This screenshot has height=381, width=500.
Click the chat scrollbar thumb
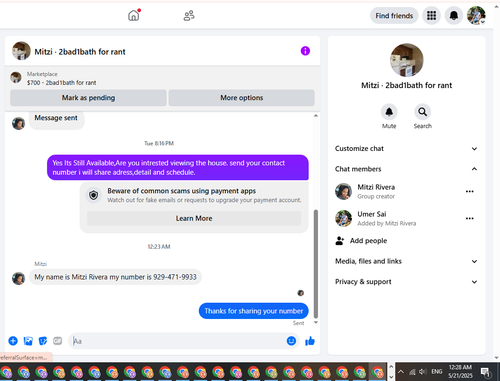tap(316, 263)
